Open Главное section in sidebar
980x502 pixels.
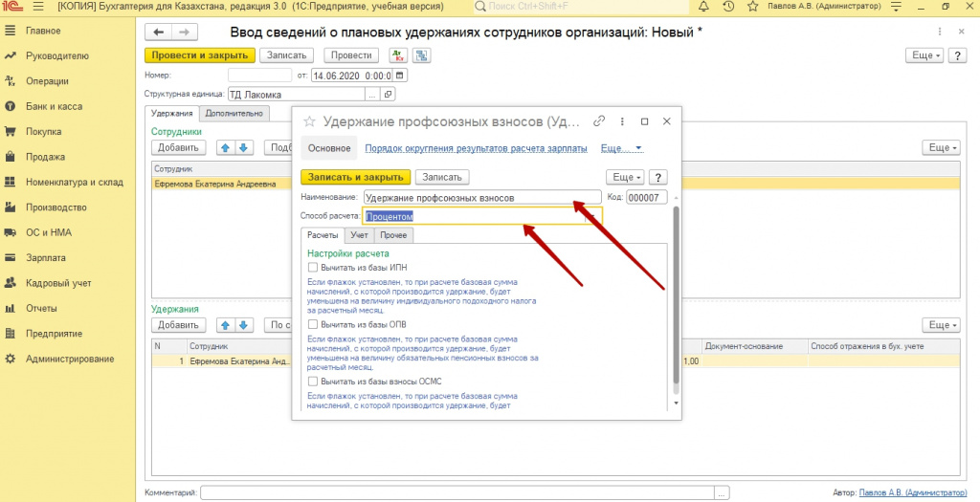pos(43,31)
